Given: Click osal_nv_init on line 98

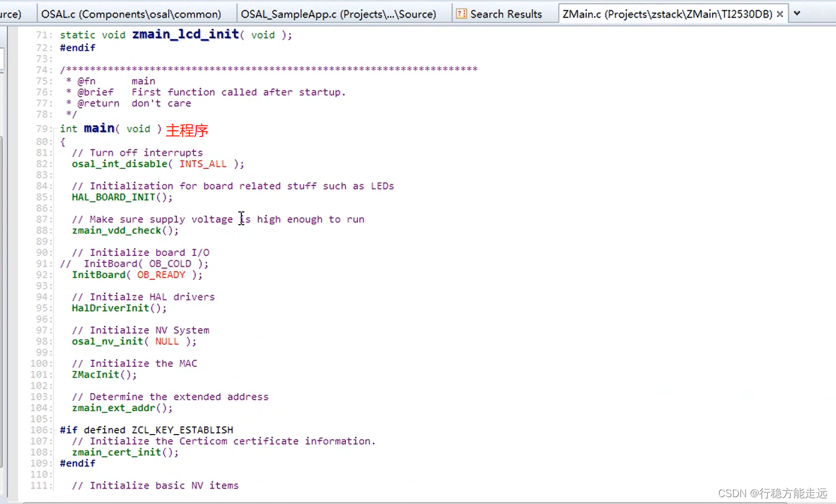Looking at the screenshot, I should (x=108, y=341).
